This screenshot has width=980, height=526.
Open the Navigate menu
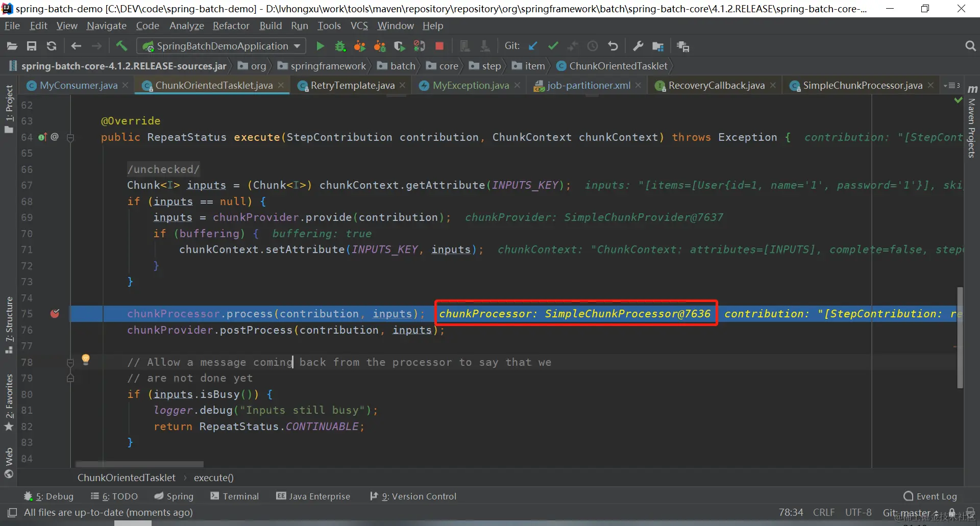pyautogui.click(x=106, y=26)
